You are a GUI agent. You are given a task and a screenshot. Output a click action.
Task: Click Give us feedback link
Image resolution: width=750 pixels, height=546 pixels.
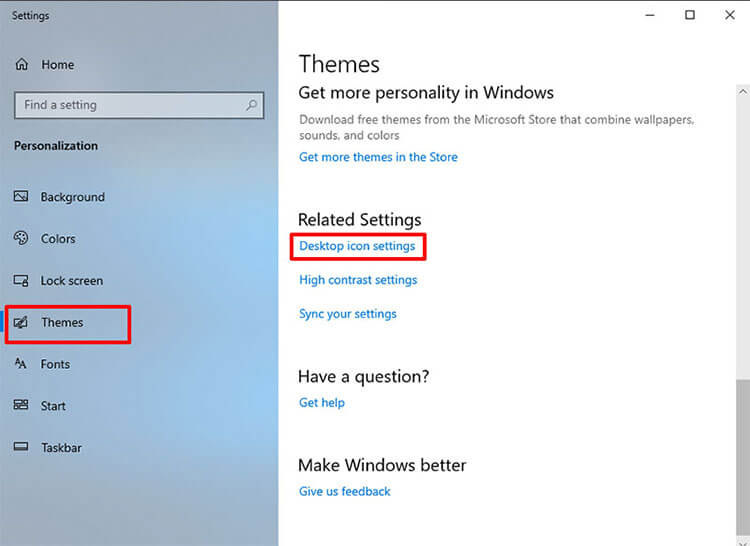pos(345,492)
